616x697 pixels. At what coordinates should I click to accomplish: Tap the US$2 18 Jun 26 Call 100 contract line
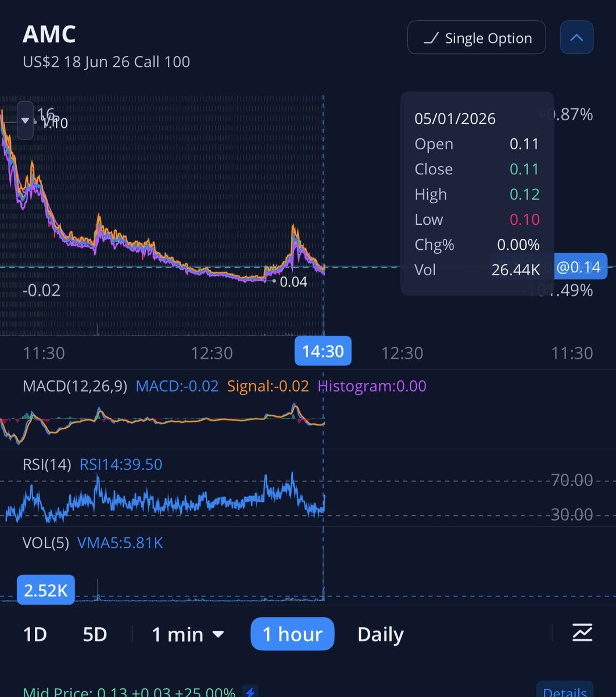[106, 62]
